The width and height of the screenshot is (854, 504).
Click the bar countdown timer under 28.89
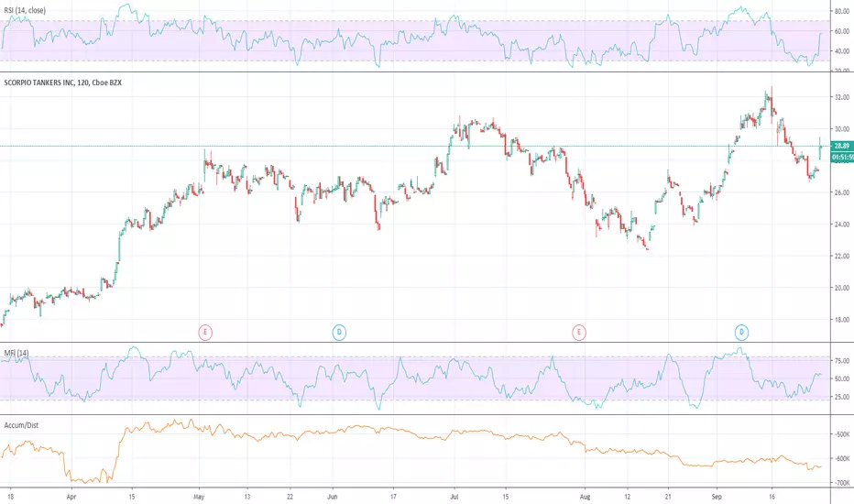(x=842, y=157)
